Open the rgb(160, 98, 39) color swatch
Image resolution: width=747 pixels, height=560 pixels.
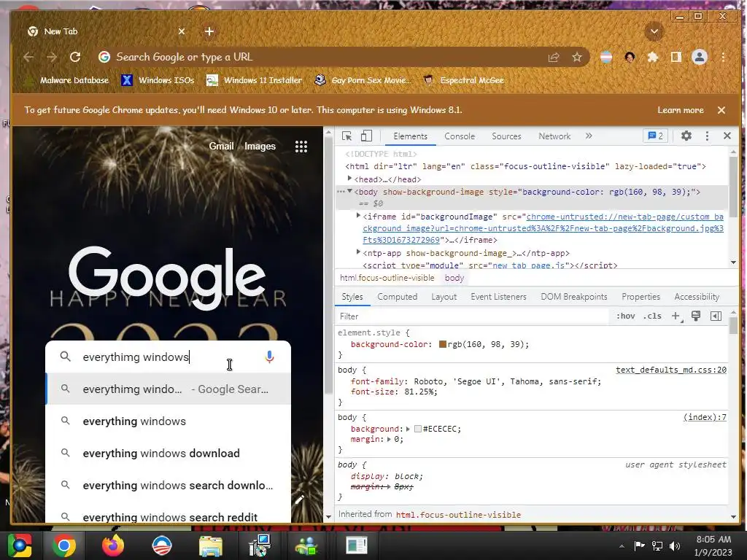(443, 344)
